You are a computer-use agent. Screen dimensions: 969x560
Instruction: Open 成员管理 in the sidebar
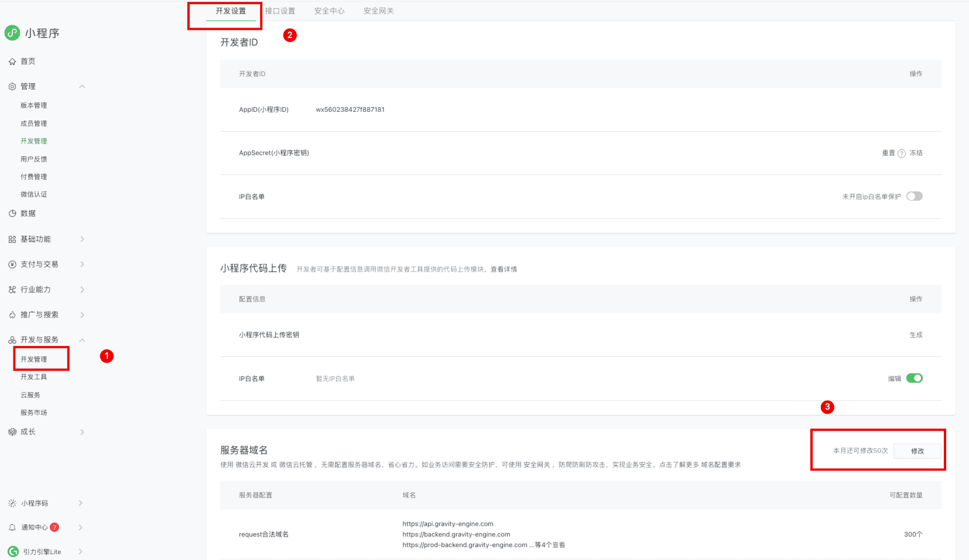(x=33, y=123)
